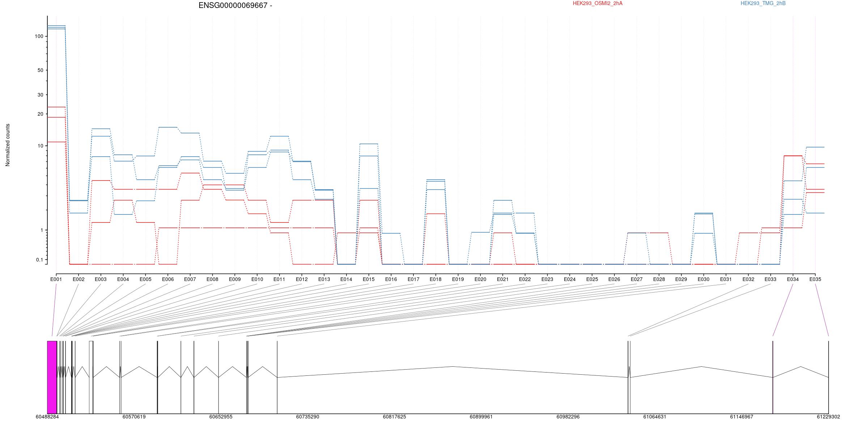The height and width of the screenshot is (434, 868).
Task: Click exon label E008
Action: tap(212, 279)
